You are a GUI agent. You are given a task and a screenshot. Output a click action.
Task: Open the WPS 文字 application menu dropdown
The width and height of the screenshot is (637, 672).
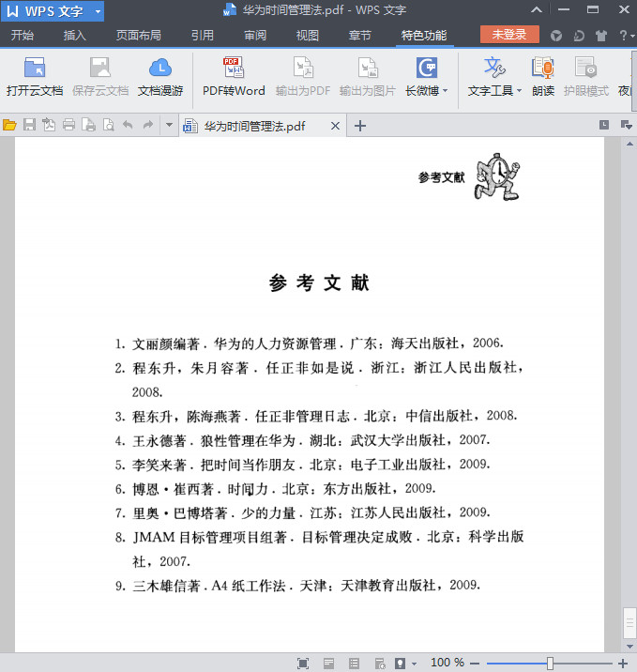(99, 11)
